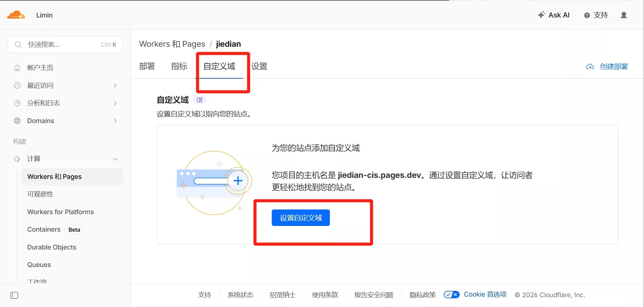The image size is (644, 307).
Task: Open footer 报告安全问题 link
Action: pyautogui.click(x=374, y=295)
